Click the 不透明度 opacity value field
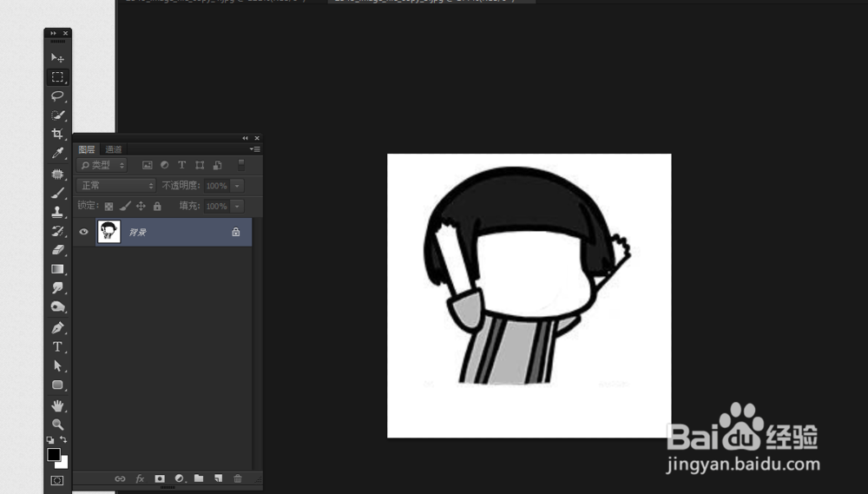The image size is (868, 494). (216, 186)
